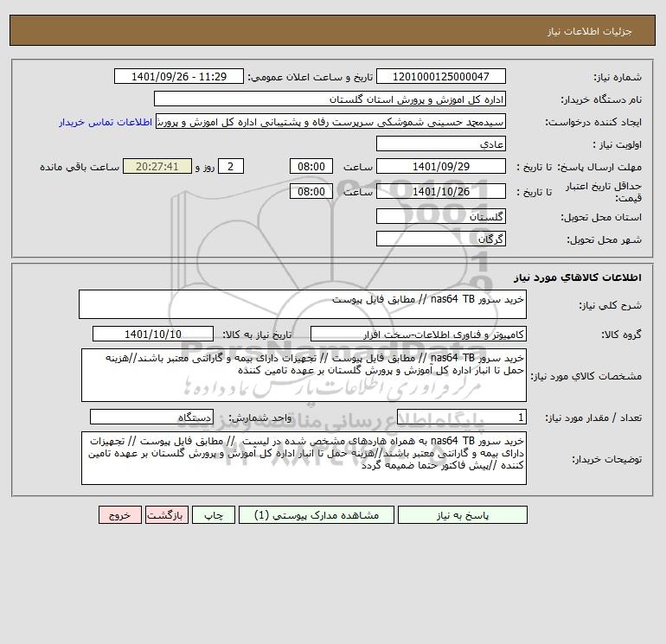Click the need date field 1401/10/10

click(153, 334)
